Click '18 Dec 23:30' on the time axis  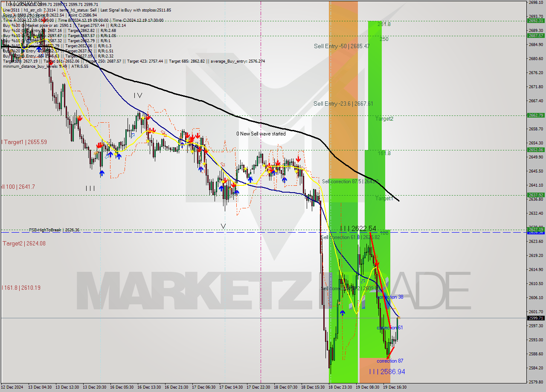click(x=340, y=387)
